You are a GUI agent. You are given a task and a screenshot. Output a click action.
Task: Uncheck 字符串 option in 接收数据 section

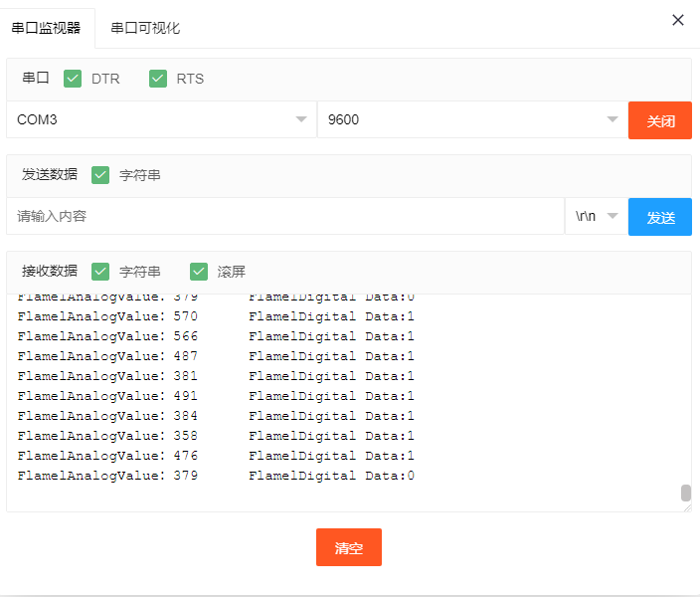point(100,272)
